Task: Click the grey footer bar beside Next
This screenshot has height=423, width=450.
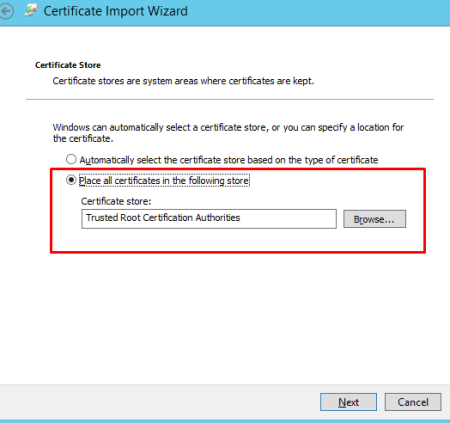Action: 160,402
